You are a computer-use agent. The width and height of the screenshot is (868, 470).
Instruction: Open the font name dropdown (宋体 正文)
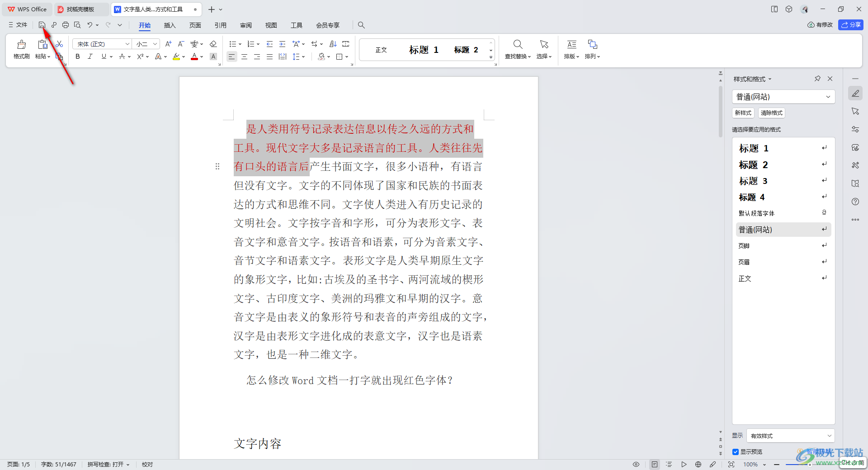(x=127, y=44)
